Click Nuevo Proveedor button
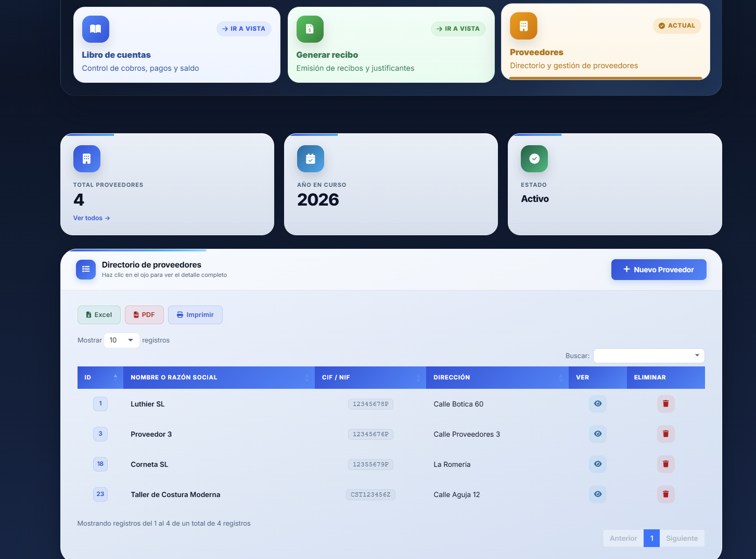 [x=659, y=270]
